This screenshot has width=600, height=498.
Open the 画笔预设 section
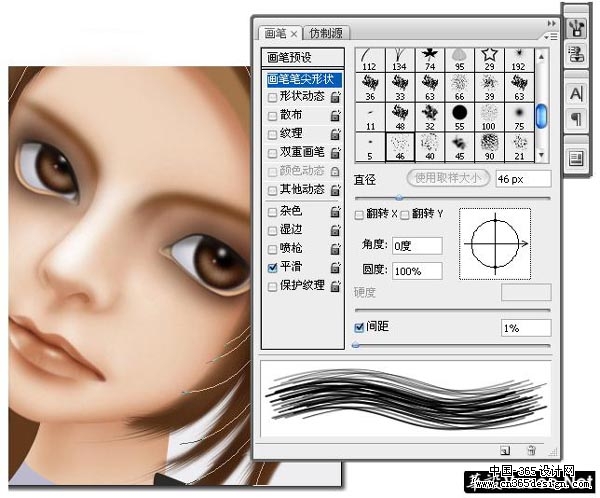[x=303, y=58]
